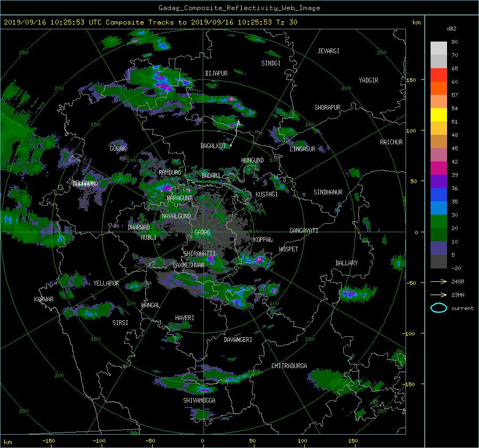Click the KARWAR city label

click(44, 299)
